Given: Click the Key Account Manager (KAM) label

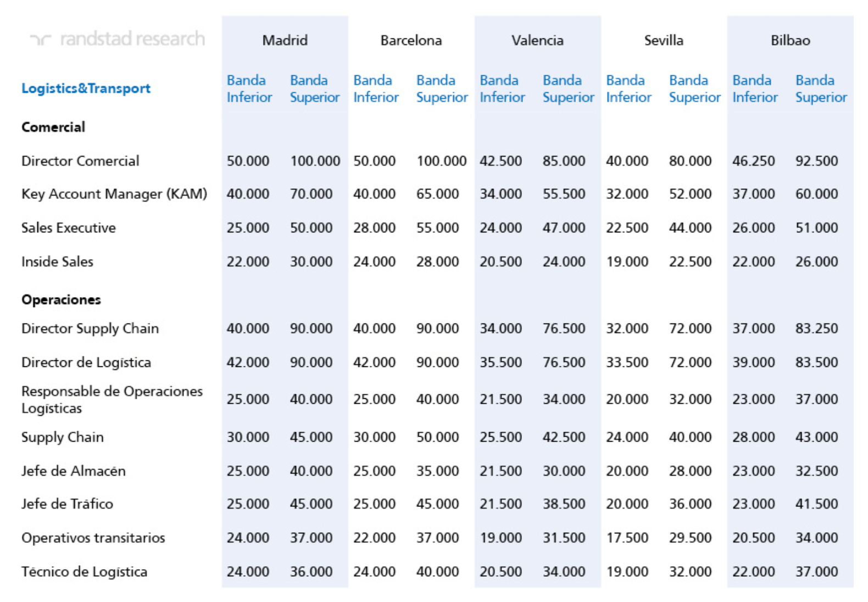Looking at the screenshot, I should 114,194.
